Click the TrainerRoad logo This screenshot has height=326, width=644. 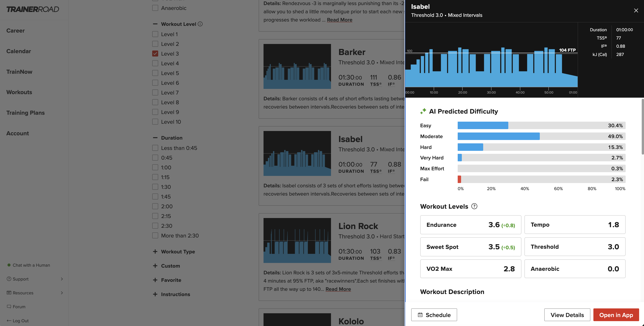click(32, 9)
